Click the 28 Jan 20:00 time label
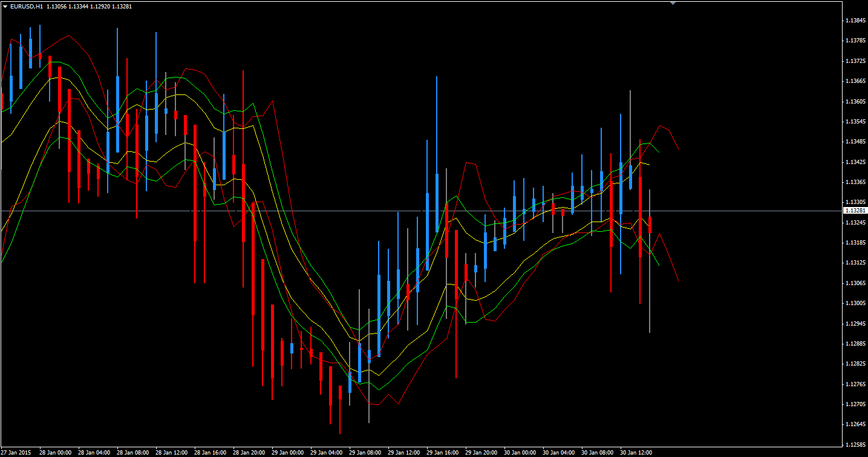The image size is (868, 457). (x=249, y=452)
